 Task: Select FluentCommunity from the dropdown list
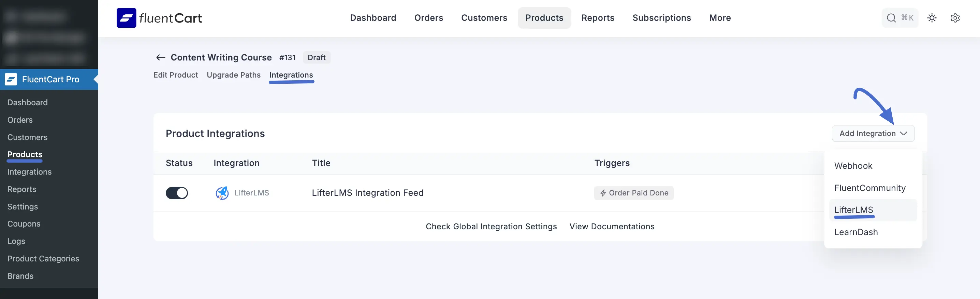[x=869, y=188]
